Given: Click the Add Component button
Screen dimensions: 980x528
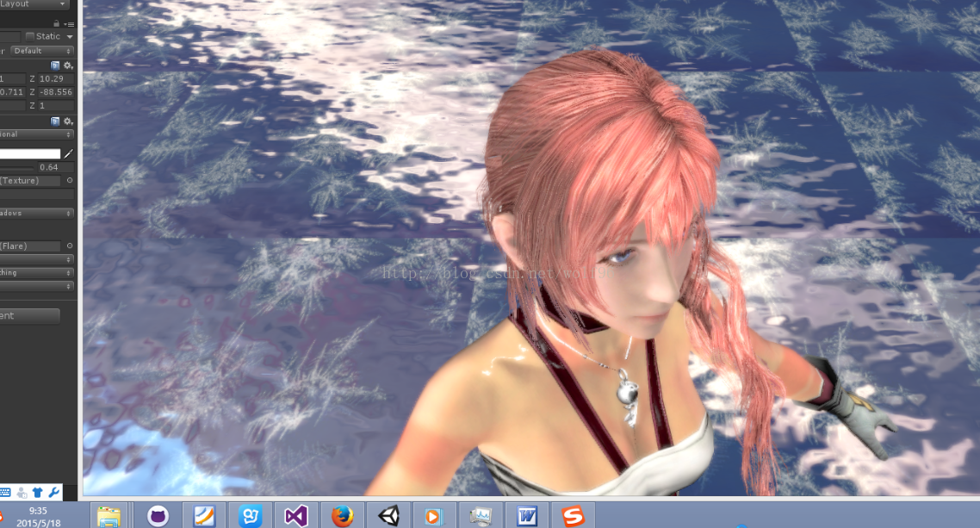Looking at the screenshot, I should point(30,316).
